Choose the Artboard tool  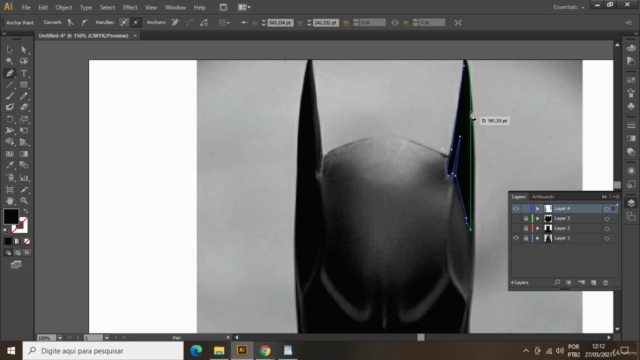pyautogui.click(x=9, y=189)
